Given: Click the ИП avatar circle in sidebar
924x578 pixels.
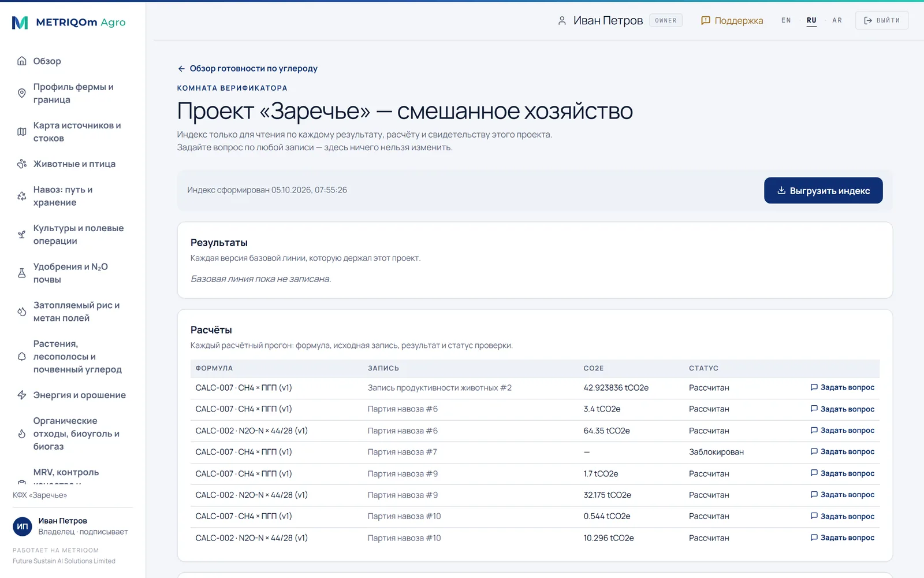Looking at the screenshot, I should 23,526.
